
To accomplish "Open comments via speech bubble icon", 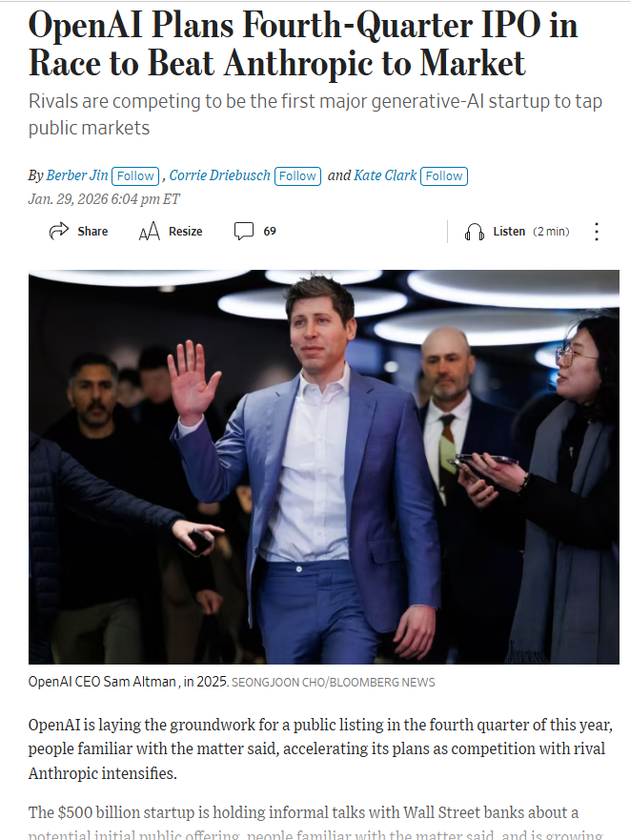I will tap(244, 231).
